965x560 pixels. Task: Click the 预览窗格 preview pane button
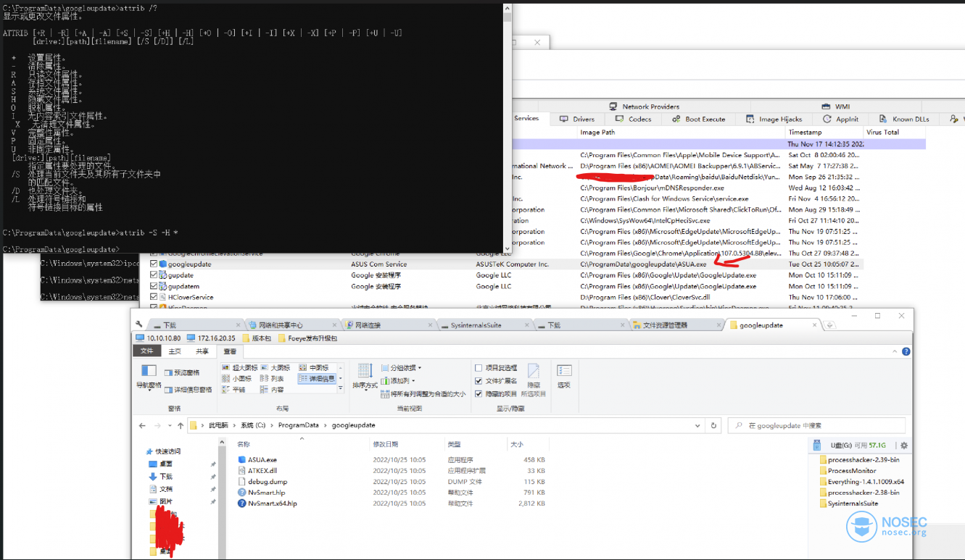pyautogui.click(x=182, y=372)
